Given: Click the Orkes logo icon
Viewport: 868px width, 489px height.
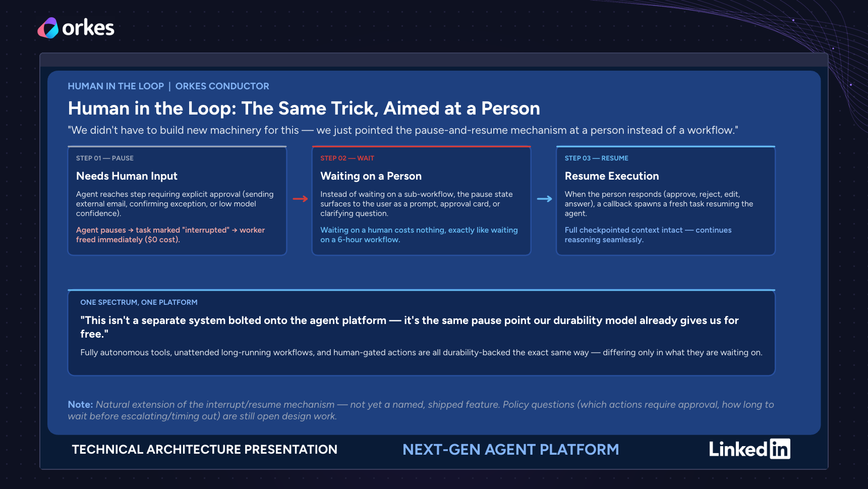Looking at the screenshot, I should click(x=48, y=28).
